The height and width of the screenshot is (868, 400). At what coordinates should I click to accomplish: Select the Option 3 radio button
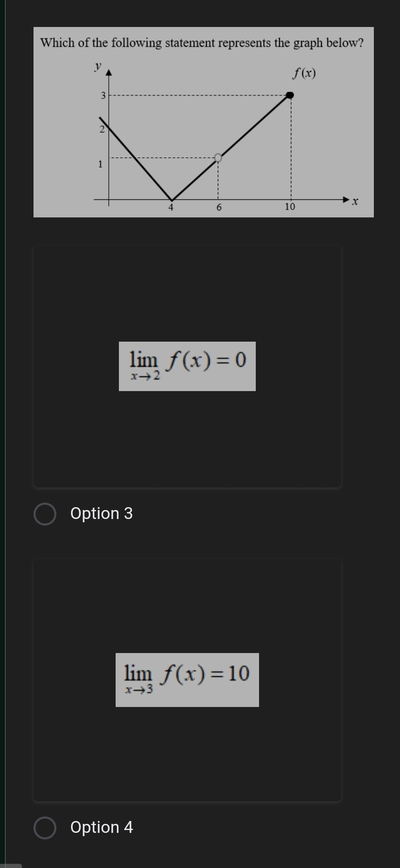point(45,514)
